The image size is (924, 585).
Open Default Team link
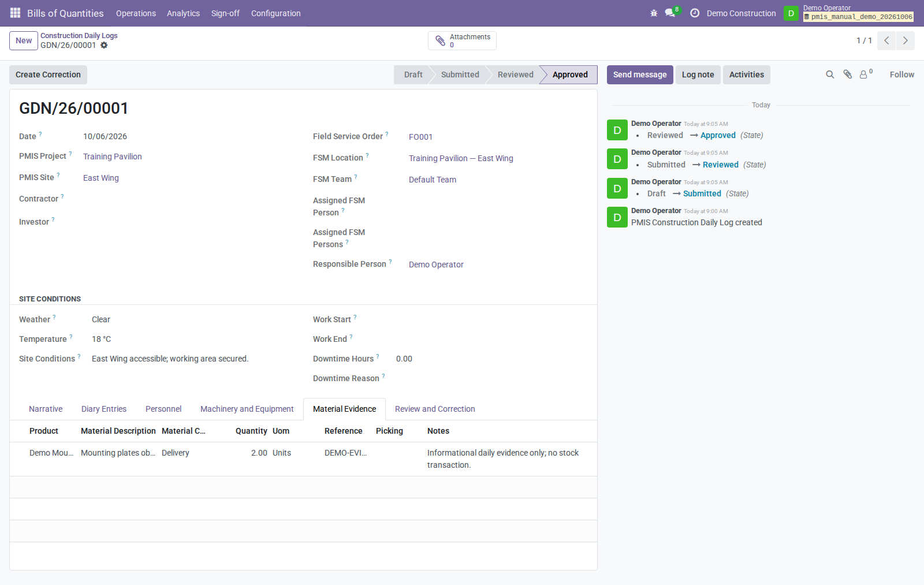(433, 180)
